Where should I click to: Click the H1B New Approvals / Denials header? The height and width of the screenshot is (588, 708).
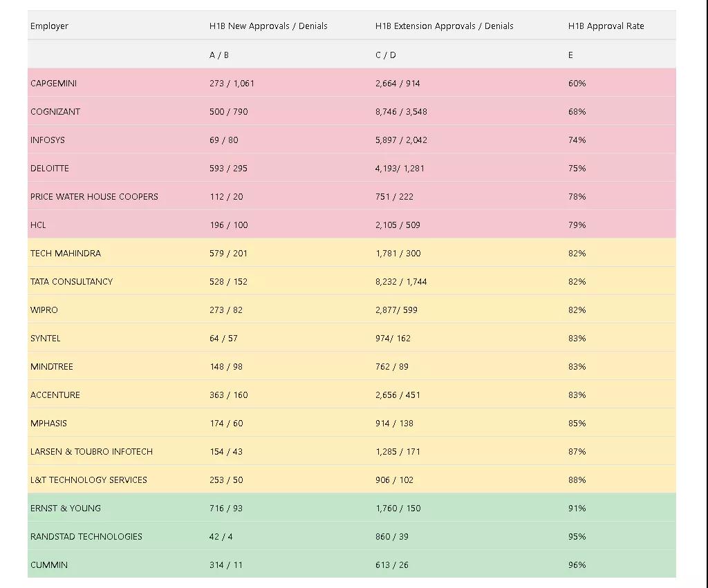coord(268,26)
